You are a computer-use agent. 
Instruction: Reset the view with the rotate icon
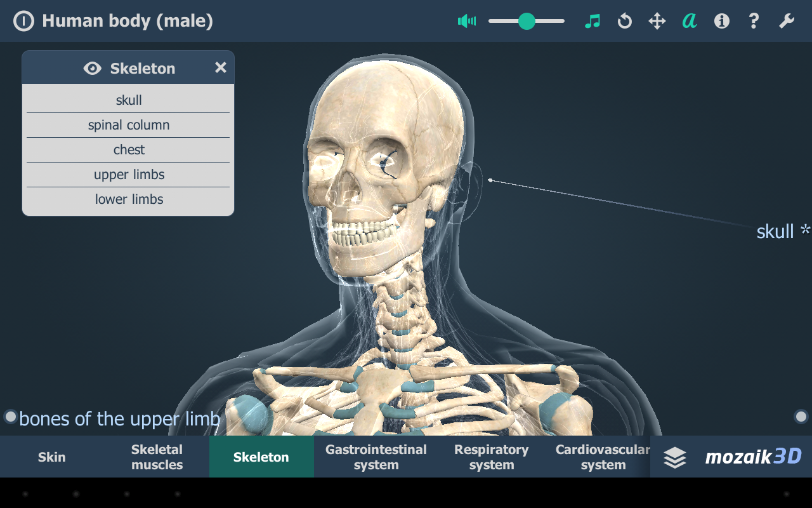(624, 20)
